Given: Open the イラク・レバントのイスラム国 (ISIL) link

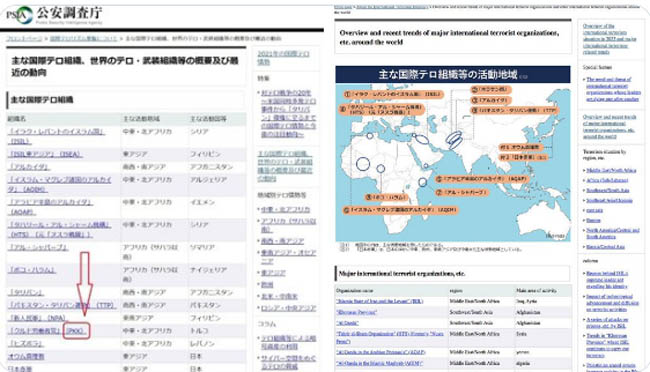Looking at the screenshot, I should 56,136.
